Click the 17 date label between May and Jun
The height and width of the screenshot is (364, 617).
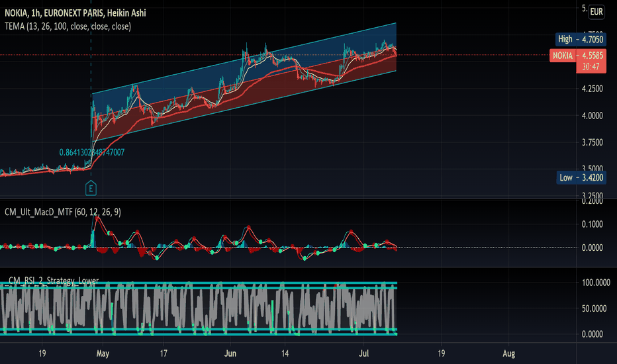click(x=164, y=353)
